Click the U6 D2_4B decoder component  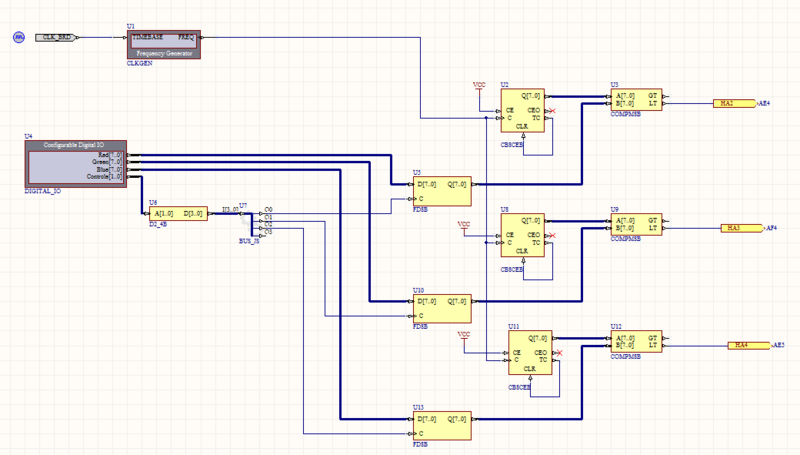click(x=179, y=213)
